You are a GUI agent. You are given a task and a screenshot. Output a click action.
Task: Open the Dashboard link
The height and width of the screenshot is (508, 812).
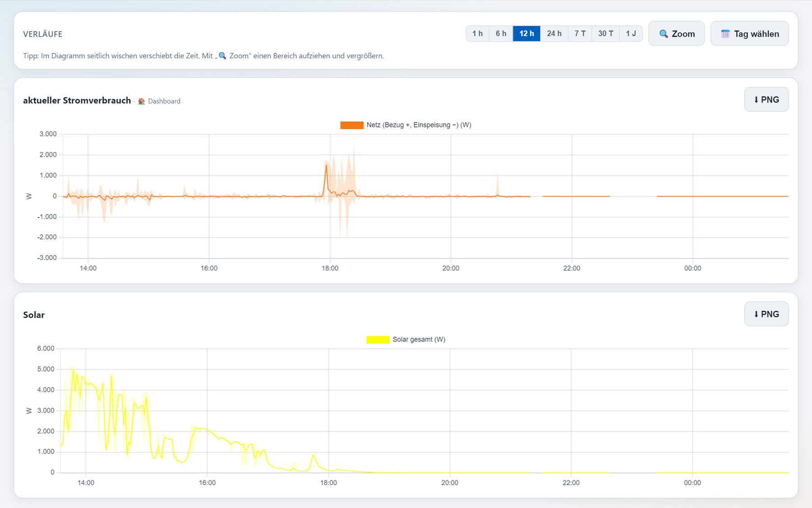[x=164, y=101]
